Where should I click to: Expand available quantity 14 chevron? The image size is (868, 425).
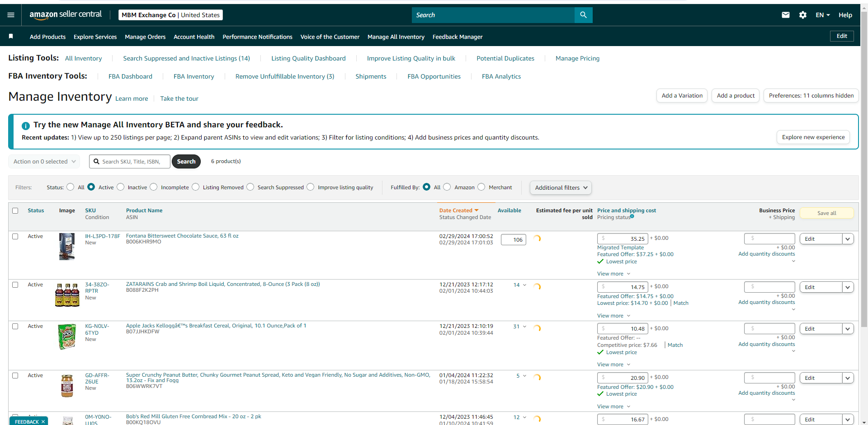pos(524,285)
